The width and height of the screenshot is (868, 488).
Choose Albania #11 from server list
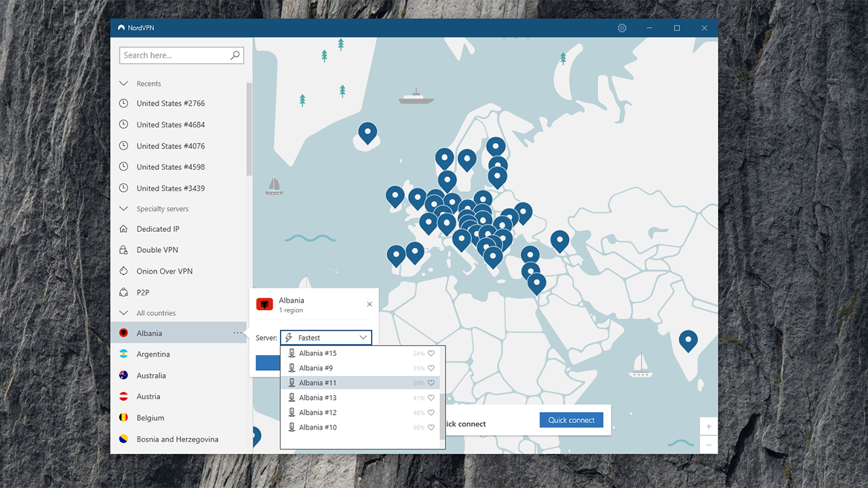click(360, 383)
